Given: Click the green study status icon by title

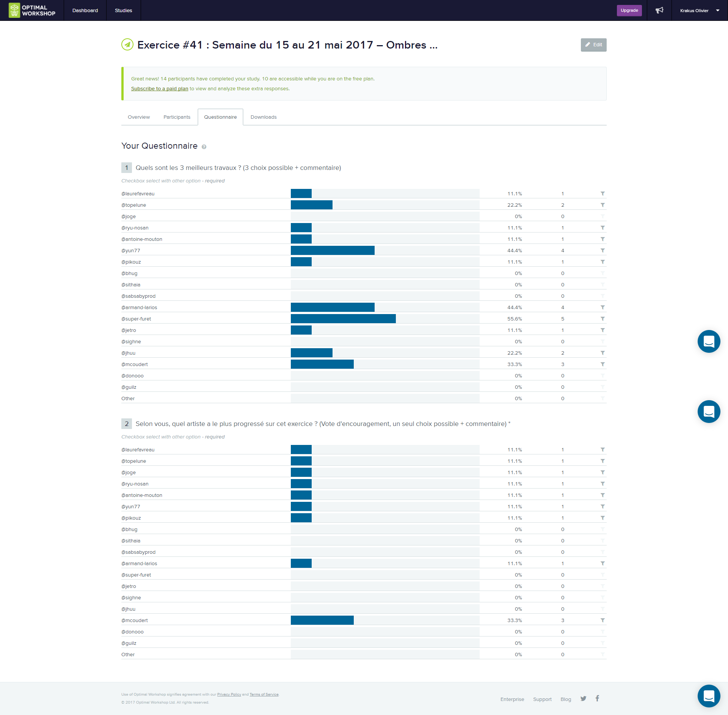Looking at the screenshot, I should [127, 45].
